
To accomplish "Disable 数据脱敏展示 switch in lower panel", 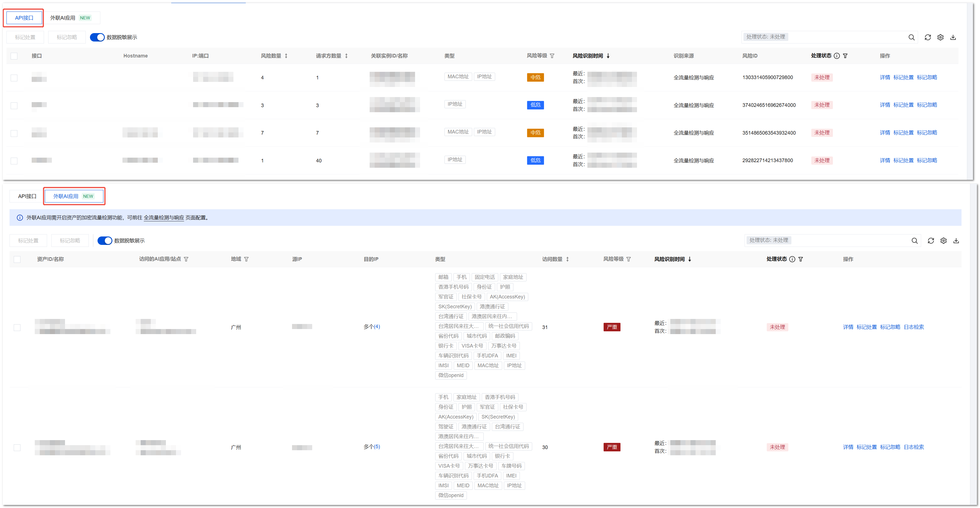I will [x=105, y=241].
